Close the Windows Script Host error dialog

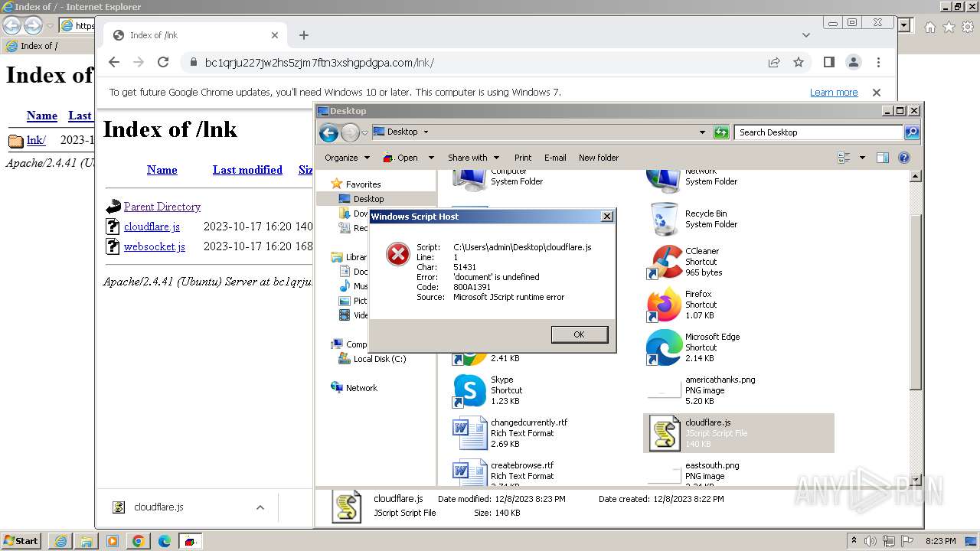pos(607,217)
